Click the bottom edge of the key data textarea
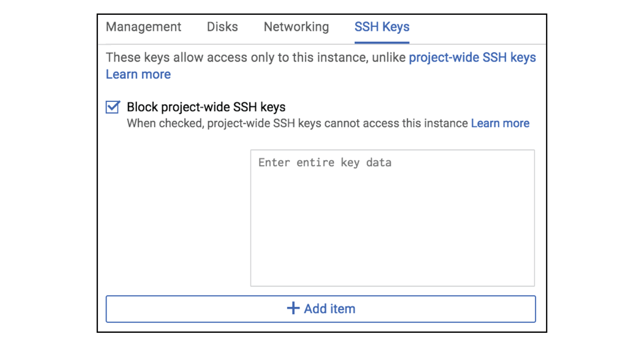This screenshot has height=349, width=644. [x=392, y=285]
